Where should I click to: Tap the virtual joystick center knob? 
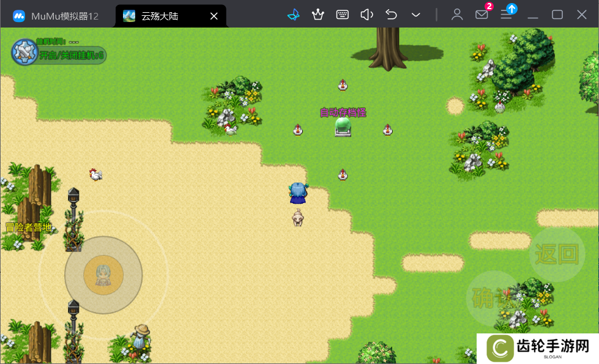tap(103, 275)
